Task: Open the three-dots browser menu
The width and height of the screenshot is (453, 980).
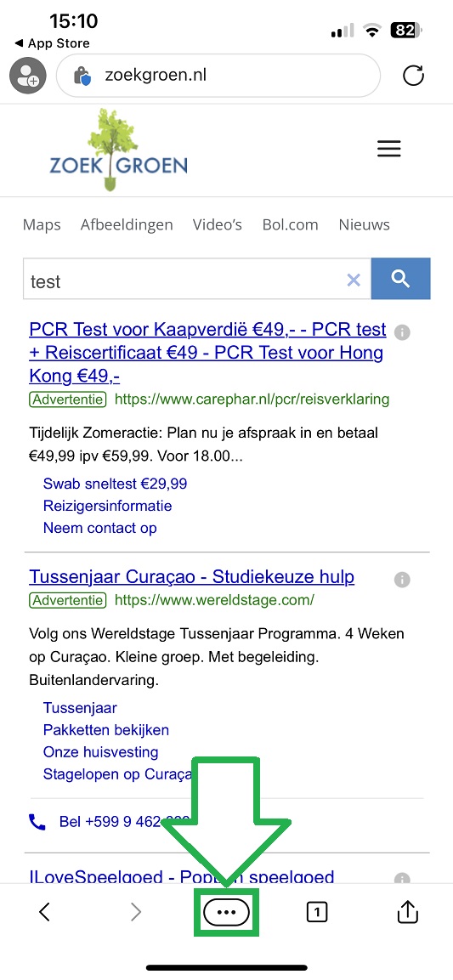Action: [226, 913]
